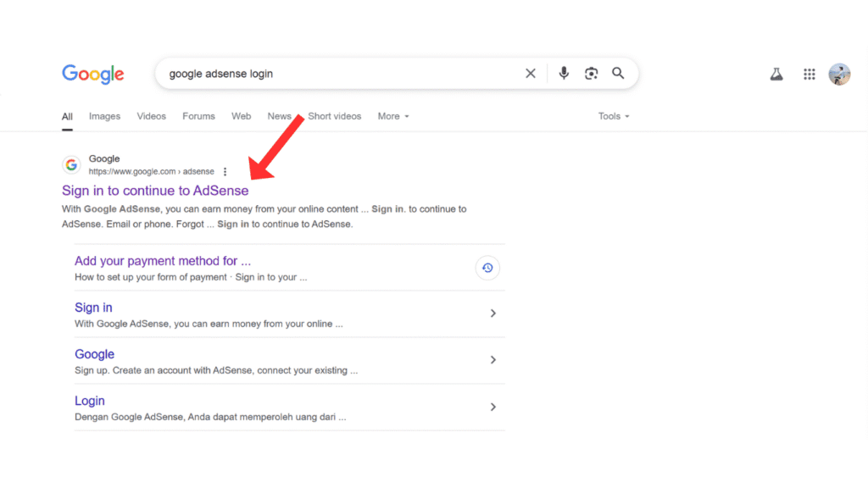Open the Google apps grid
Image resolution: width=868 pixels, height=488 pixels.
point(810,74)
